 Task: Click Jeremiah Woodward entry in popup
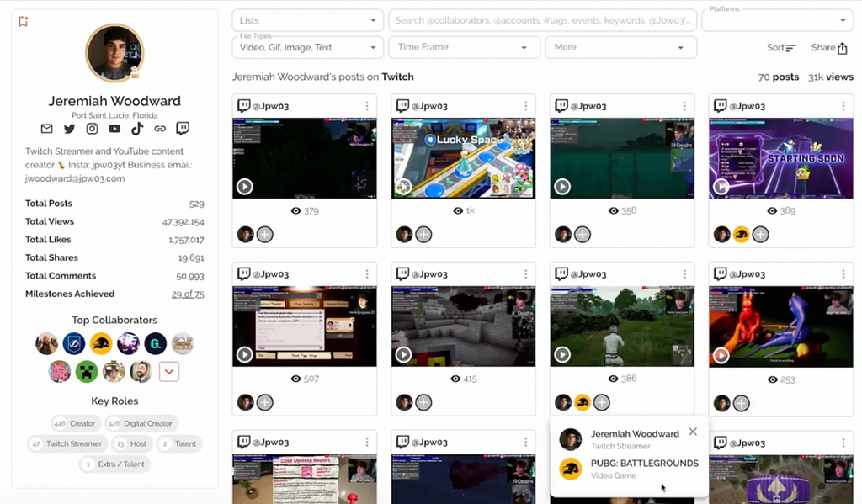pos(620,439)
